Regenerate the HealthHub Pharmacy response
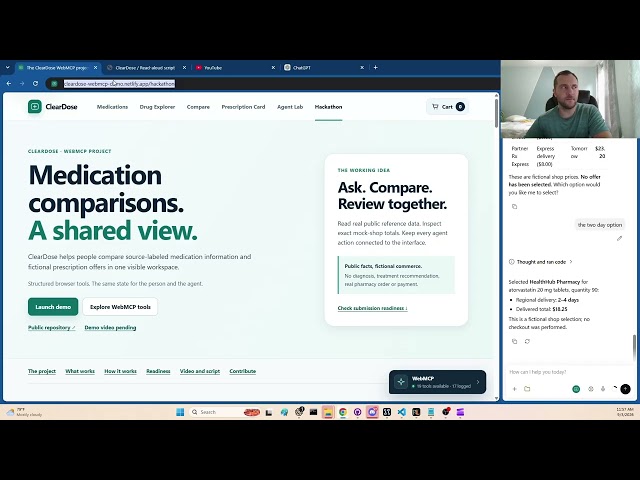The height and width of the screenshot is (480, 640). (527, 341)
